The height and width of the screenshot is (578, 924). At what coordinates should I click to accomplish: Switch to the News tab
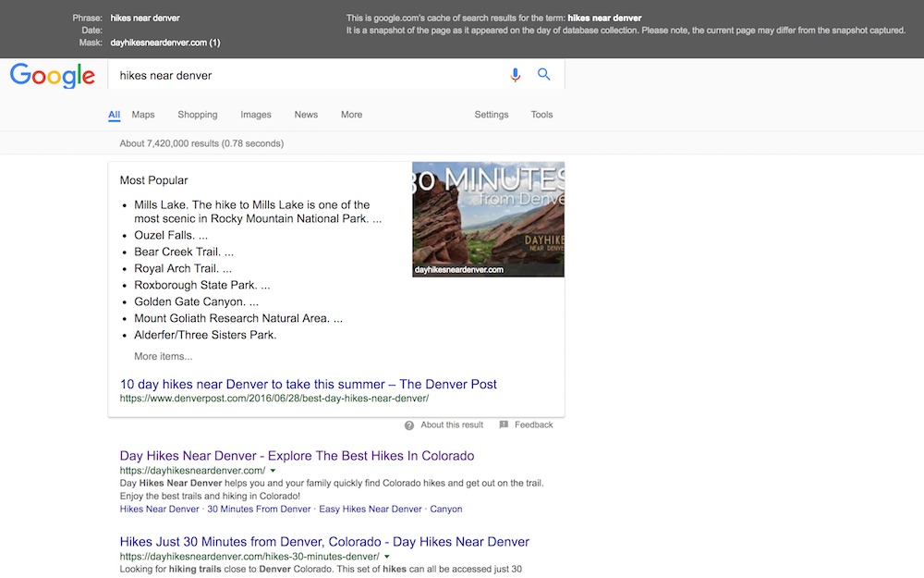click(x=306, y=115)
